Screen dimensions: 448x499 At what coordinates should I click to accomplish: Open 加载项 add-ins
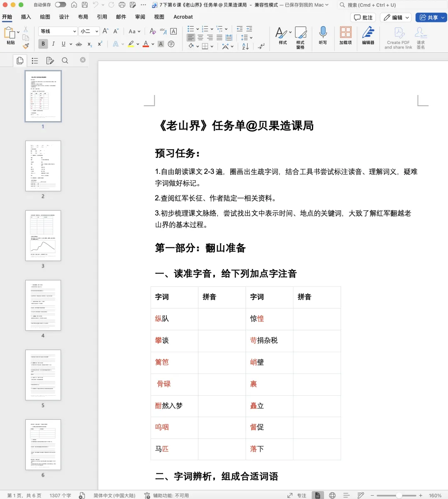tap(346, 36)
